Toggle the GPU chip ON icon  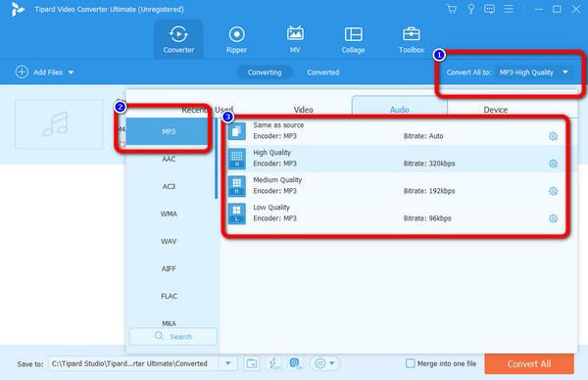point(296,363)
